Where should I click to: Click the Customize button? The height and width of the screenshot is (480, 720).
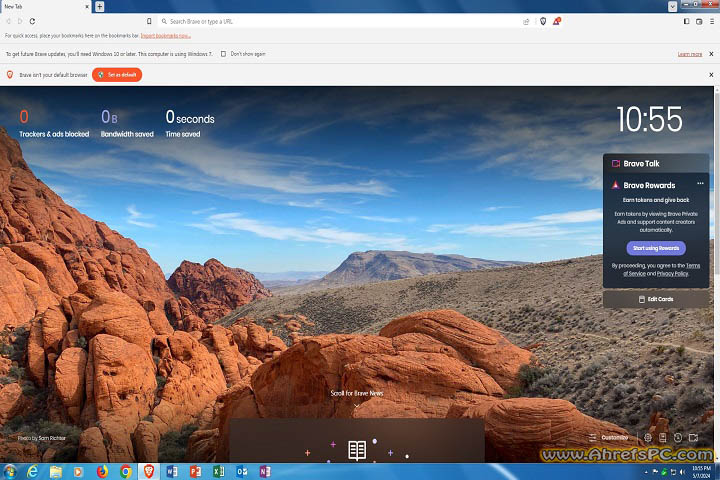pos(608,437)
